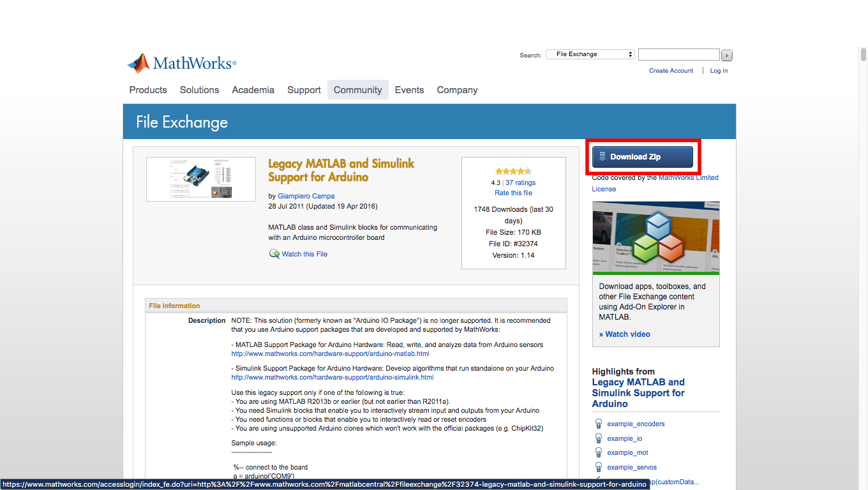
Task: Click the Add-On Explorer cubes image
Action: coord(655,238)
